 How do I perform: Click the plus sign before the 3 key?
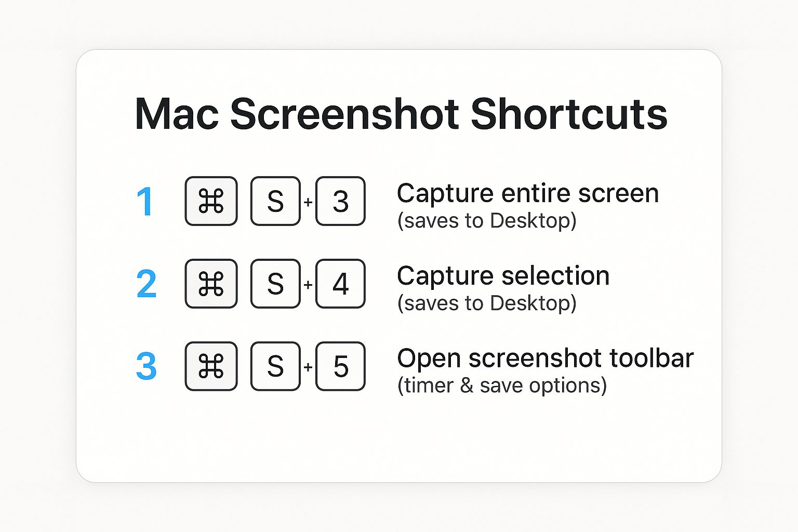[x=308, y=202]
